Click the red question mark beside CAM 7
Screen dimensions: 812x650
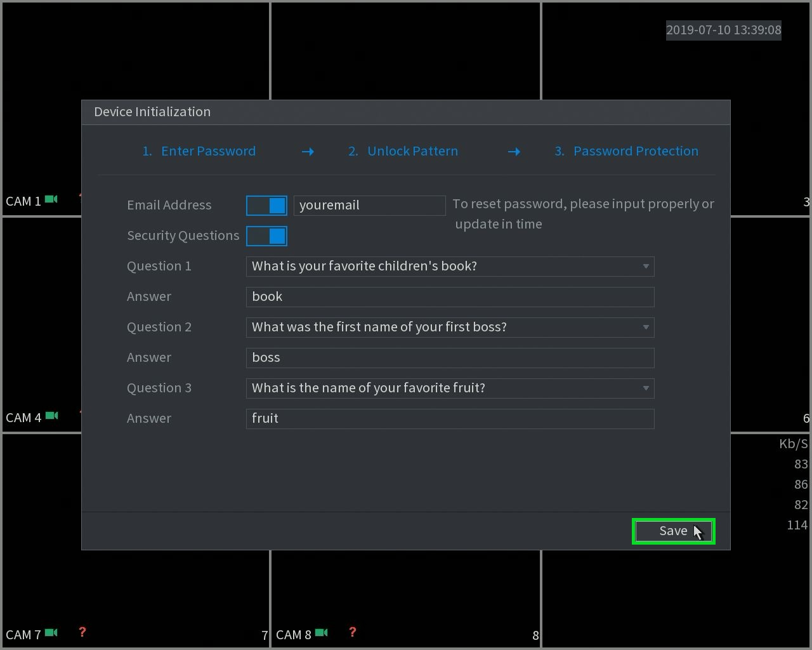82,632
